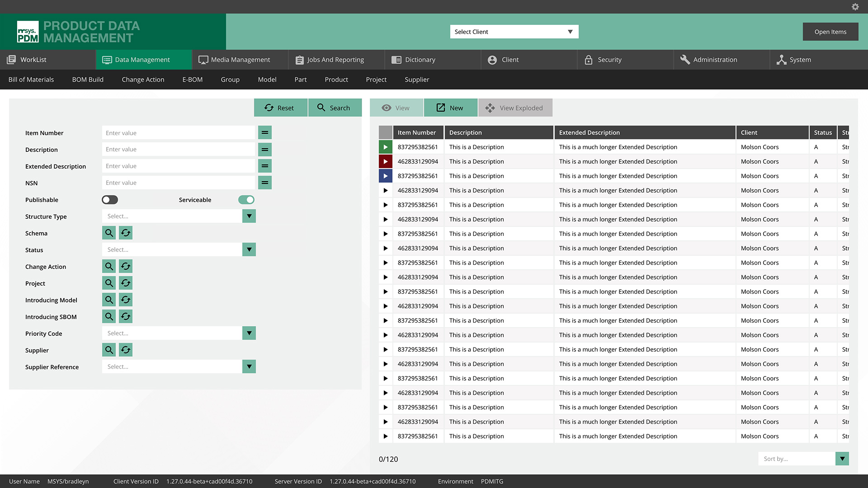Switch to the Media Management tab

pos(240,60)
